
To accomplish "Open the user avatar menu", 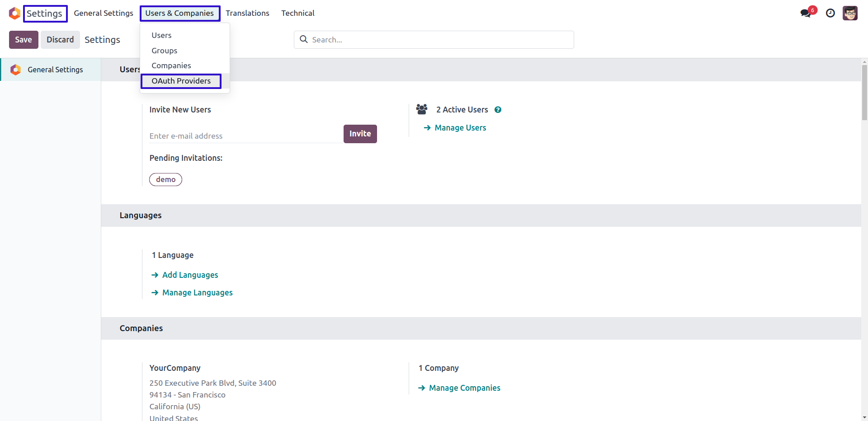I will pos(850,13).
